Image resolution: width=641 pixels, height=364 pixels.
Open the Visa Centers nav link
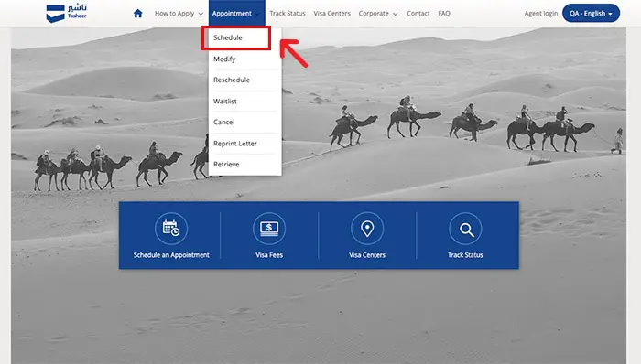tap(331, 14)
